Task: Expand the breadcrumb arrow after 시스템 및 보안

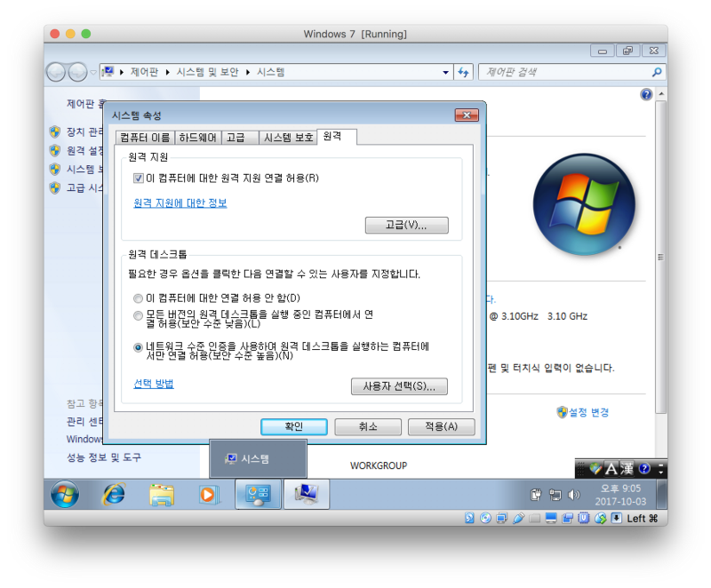Action: click(248, 72)
